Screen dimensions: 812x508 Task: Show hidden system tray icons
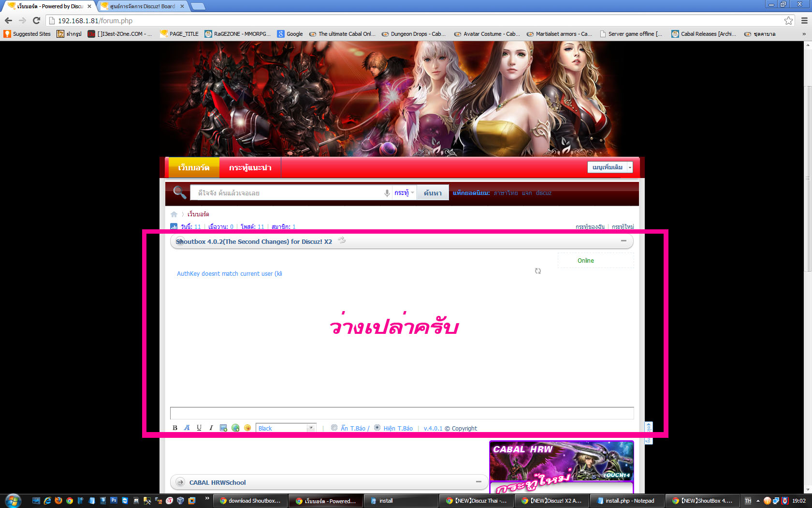[758, 501]
